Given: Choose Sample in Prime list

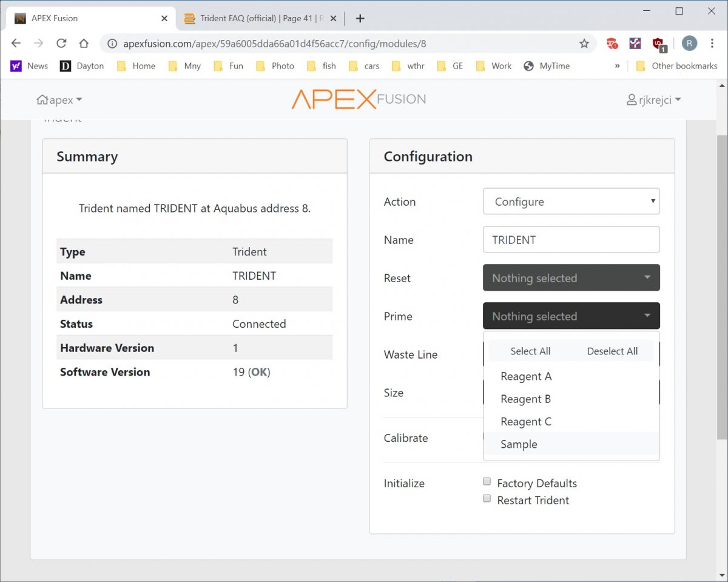Looking at the screenshot, I should (x=571, y=444).
